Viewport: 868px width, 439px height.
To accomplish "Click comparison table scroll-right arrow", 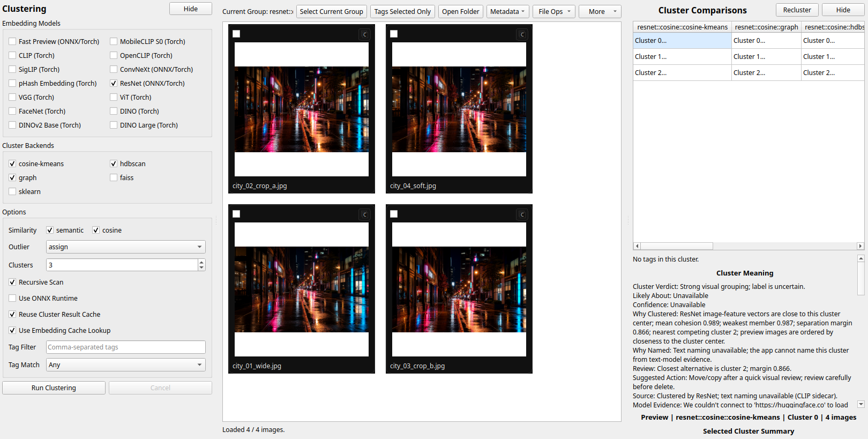I will 860,246.
